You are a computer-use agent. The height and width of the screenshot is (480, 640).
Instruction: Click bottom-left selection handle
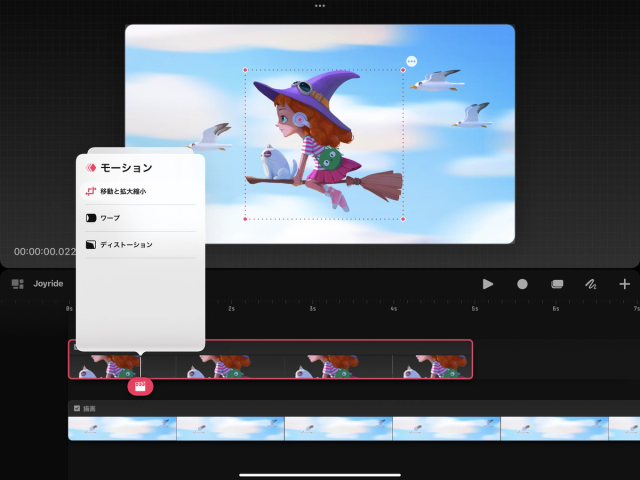(245, 219)
